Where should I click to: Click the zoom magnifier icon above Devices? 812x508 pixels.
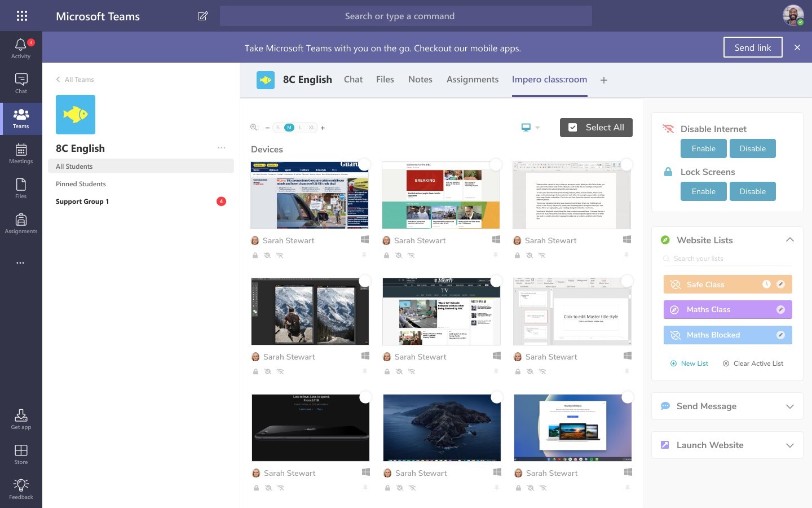point(254,128)
